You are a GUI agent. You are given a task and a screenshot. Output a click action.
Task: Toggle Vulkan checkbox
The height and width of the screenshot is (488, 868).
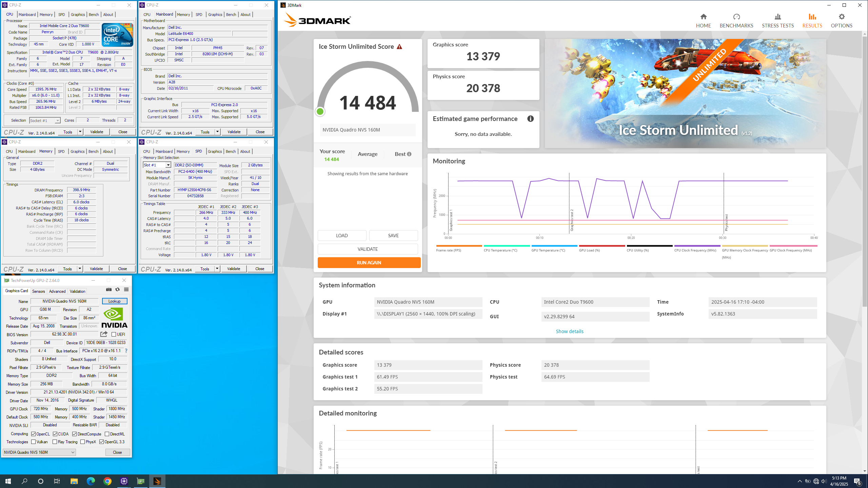[33, 442]
